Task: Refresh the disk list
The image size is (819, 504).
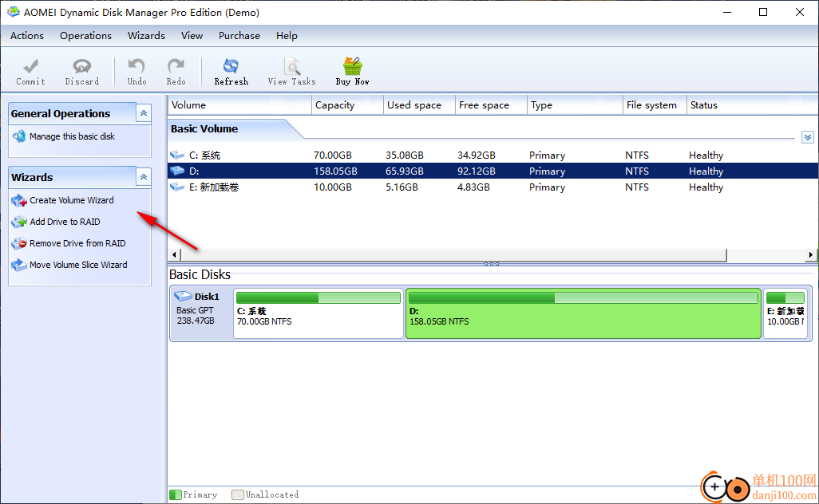Action: coord(231,72)
